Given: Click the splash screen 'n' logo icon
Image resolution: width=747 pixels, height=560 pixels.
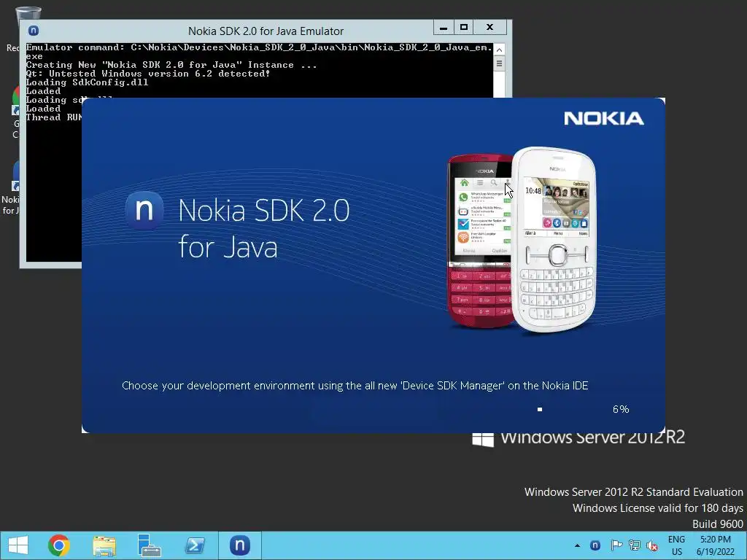Looking at the screenshot, I should click(x=144, y=210).
